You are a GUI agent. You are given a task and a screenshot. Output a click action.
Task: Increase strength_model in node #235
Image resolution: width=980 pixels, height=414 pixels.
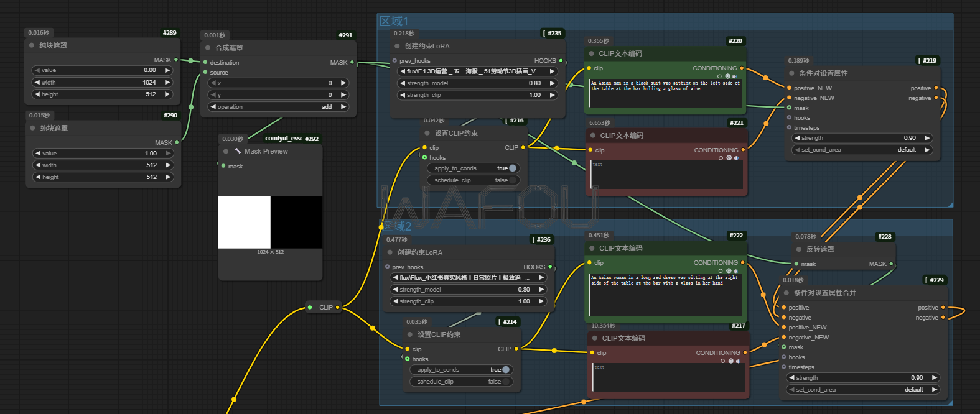point(552,83)
